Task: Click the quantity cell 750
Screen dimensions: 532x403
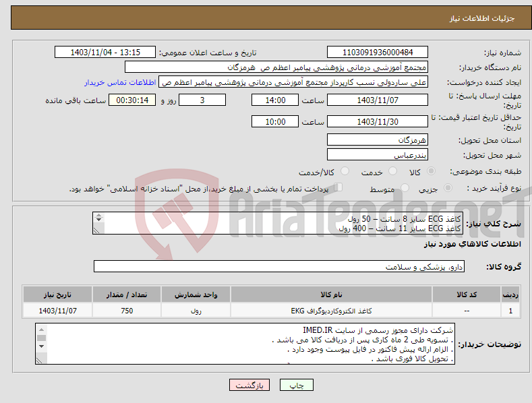Action: (x=127, y=311)
